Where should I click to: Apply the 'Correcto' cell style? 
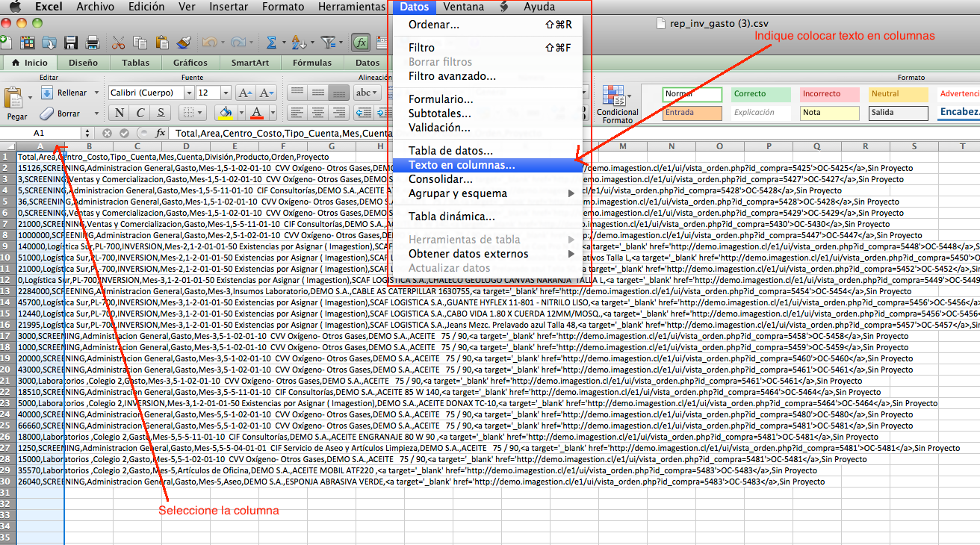pos(760,94)
